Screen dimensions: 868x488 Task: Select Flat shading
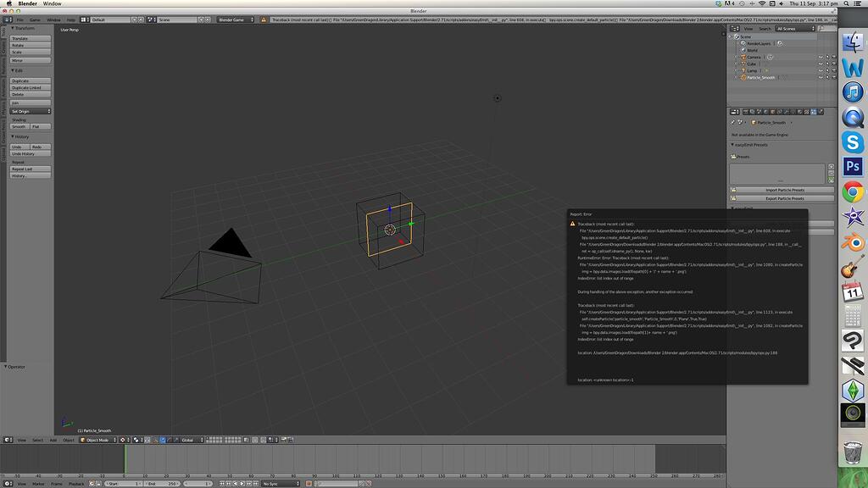[41, 127]
